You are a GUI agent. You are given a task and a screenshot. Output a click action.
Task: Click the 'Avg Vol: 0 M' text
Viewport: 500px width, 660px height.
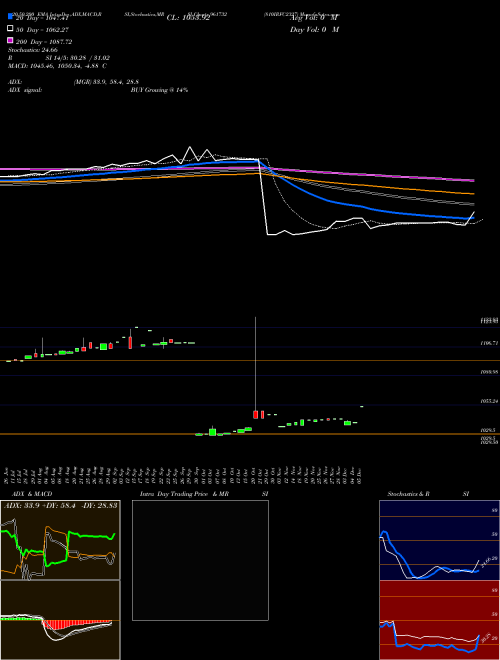click(314, 18)
